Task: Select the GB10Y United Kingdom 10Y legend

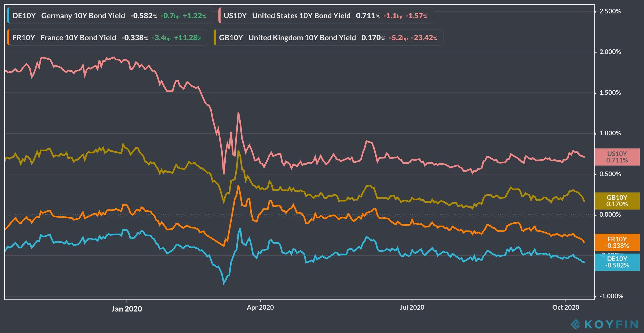Action: coord(302,38)
